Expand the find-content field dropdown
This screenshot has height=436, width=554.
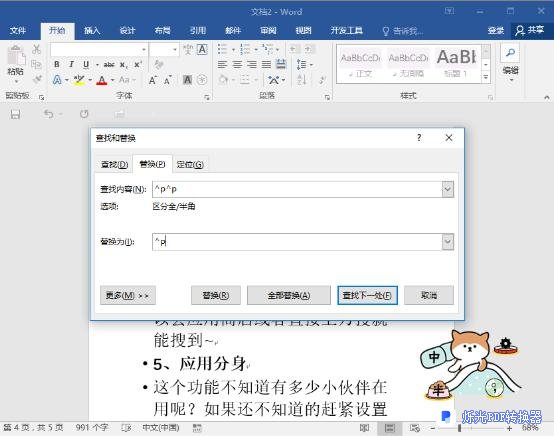tap(448, 189)
